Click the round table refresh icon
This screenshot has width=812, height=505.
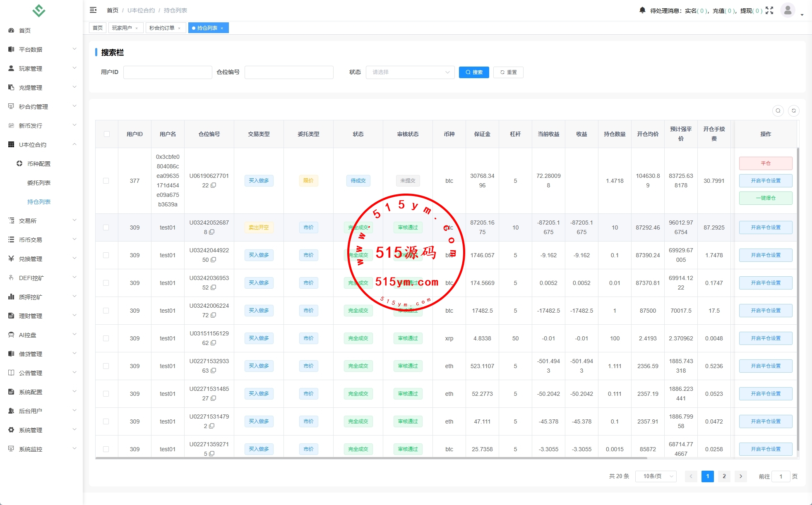(x=793, y=110)
